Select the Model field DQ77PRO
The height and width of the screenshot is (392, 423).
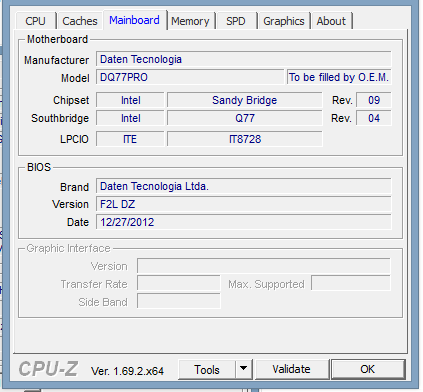(x=190, y=77)
